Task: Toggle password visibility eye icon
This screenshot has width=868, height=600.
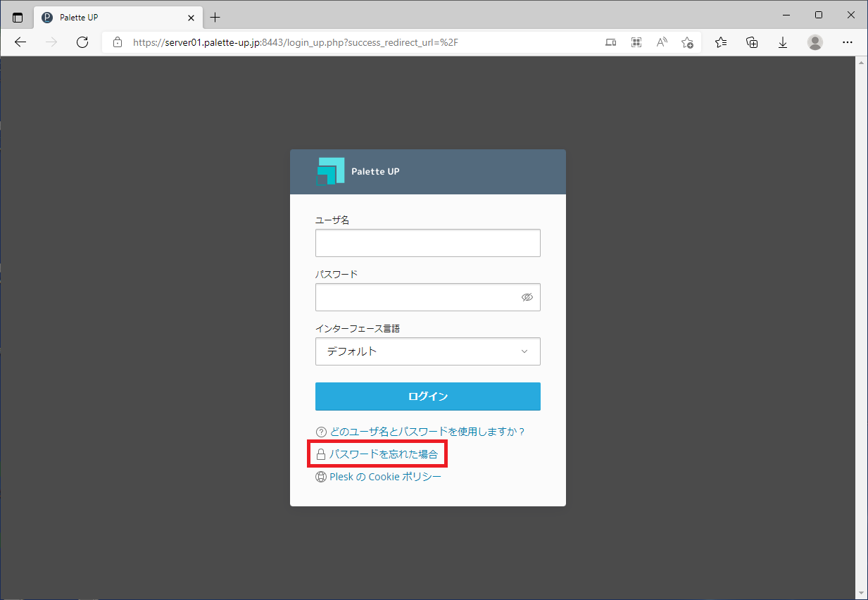Action: tap(527, 297)
